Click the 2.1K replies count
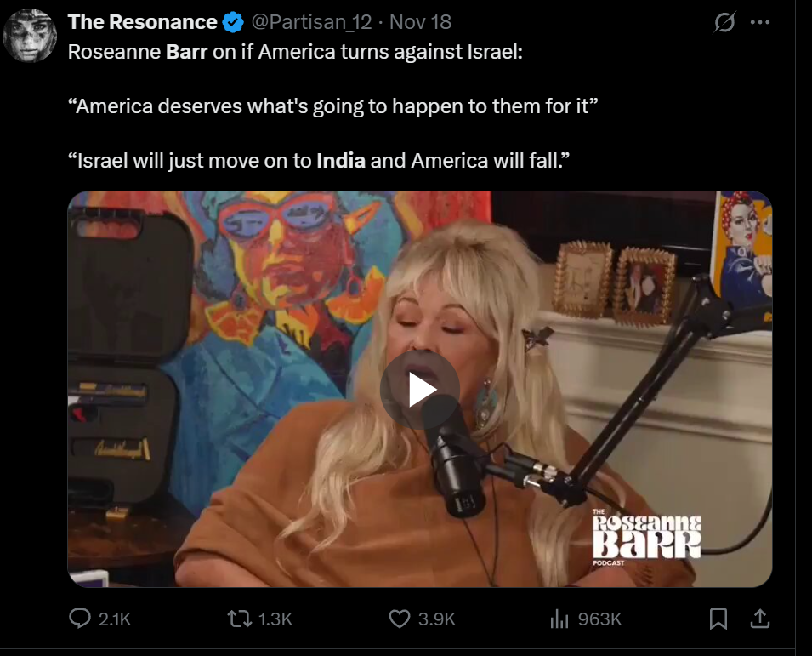The width and height of the screenshot is (812, 656). pyautogui.click(x=115, y=619)
